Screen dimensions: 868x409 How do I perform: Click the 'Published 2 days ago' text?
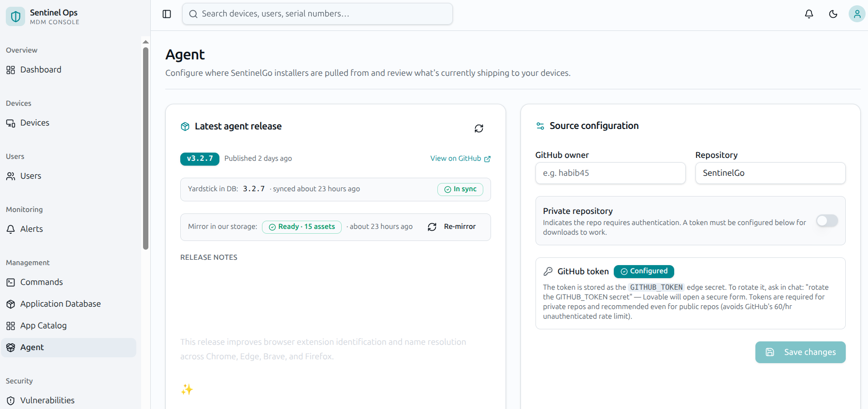pos(258,158)
